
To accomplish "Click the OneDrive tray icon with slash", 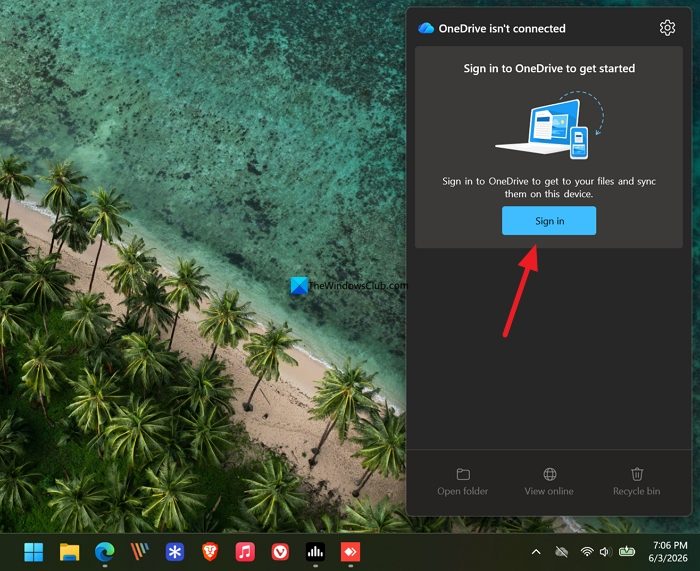I will pos(561,552).
